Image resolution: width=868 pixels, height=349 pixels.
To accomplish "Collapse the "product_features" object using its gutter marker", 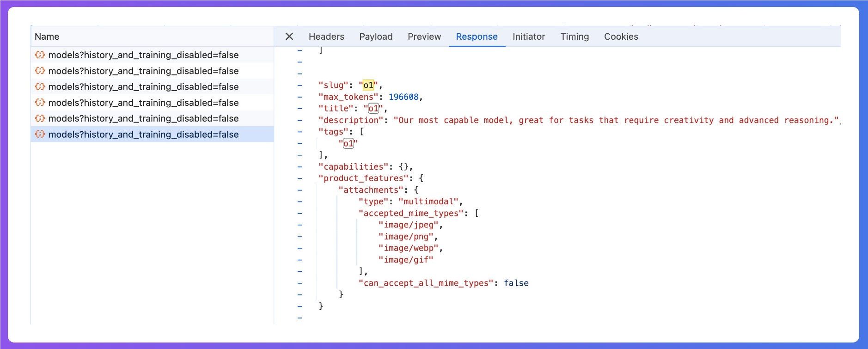I will pyautogui.click(x=300, y=178).
